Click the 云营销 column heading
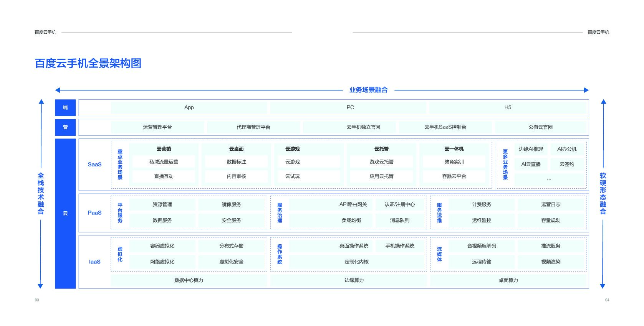 pyautogui.click(x=164, y=149)
